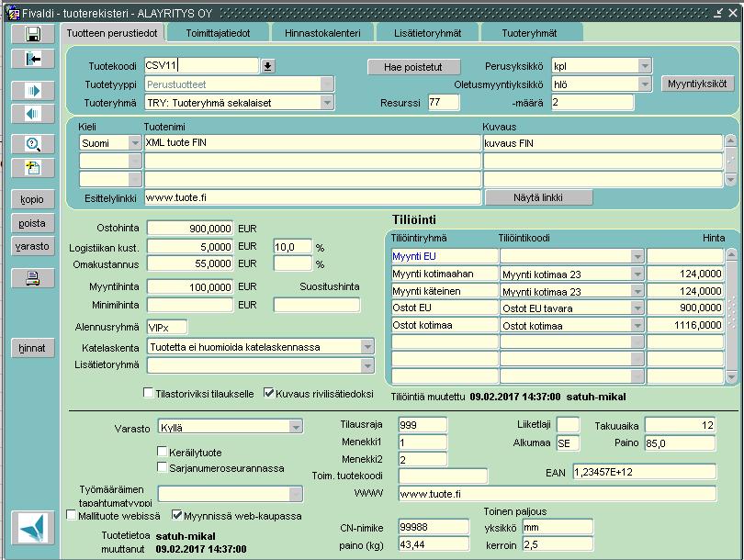Click the printer icon in sidebar
The image size is (744, 560).
tap(33, 278)
